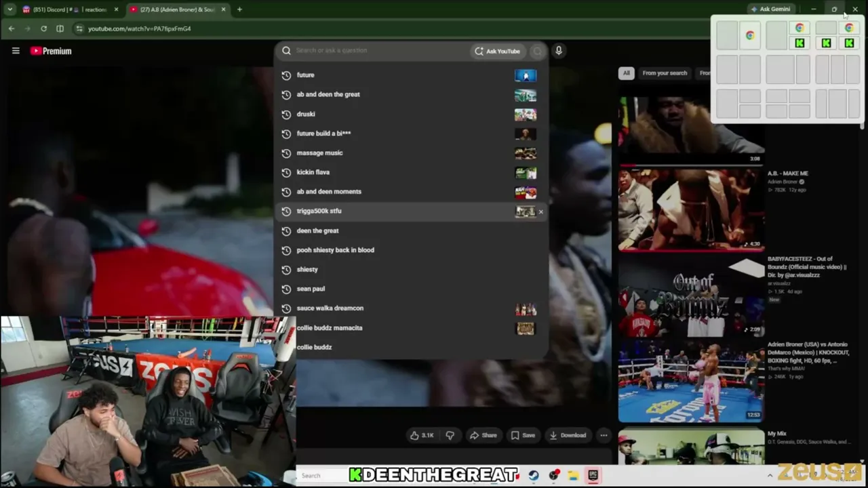Select the 'future' search suggestion
Screen dimensions: 868x488
pyautogui.click(x=411, y=75)
